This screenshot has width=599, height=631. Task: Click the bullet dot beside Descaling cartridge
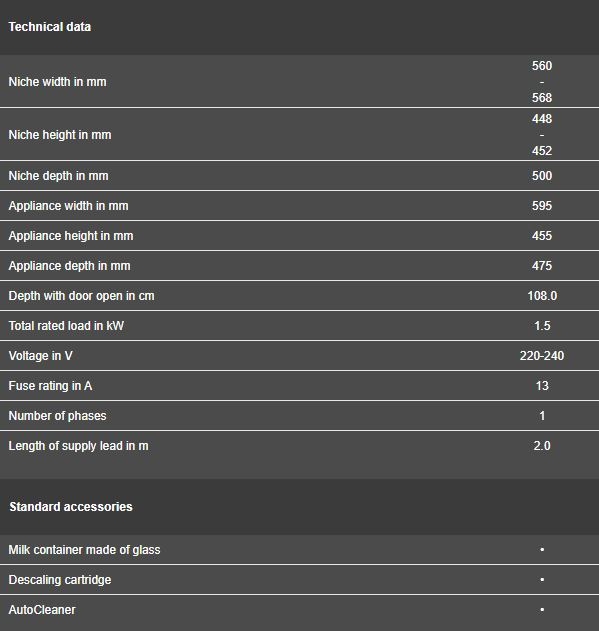(542, 579)
